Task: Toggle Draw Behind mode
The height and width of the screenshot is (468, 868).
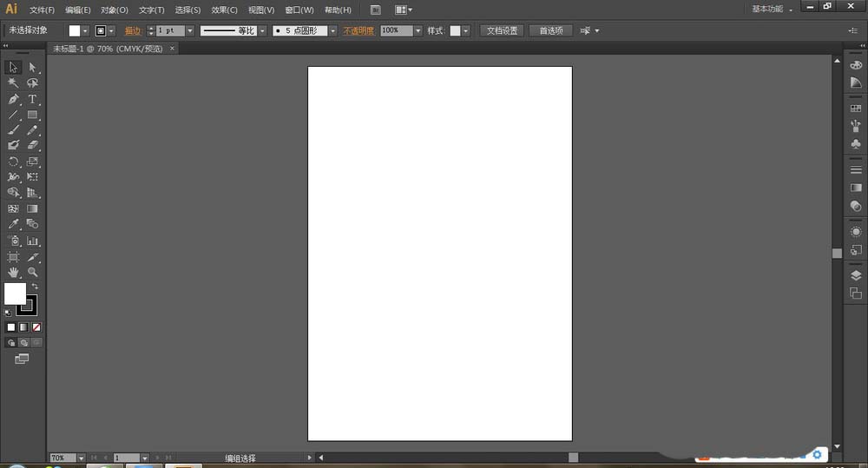Action: pos(23,343)
